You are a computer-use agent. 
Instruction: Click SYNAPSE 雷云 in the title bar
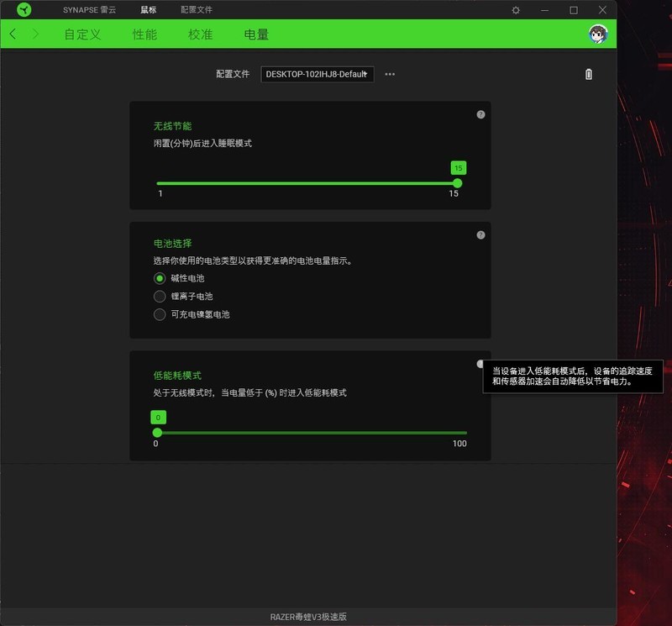coord(92,10)
